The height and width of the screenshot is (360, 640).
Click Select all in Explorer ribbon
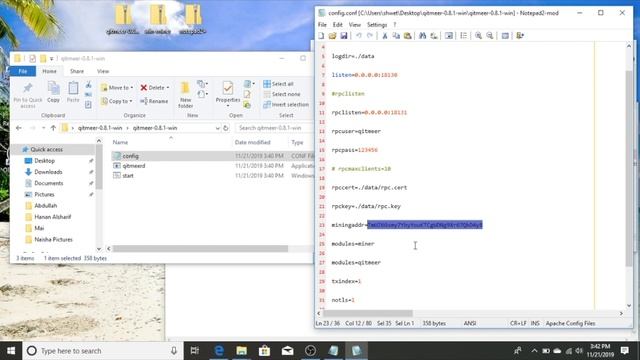(278, 84)
